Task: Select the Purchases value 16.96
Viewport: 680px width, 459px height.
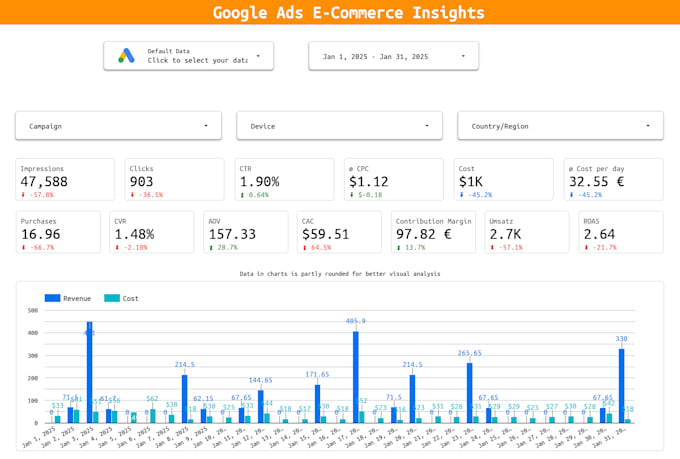Action: [x=41, y=234]
